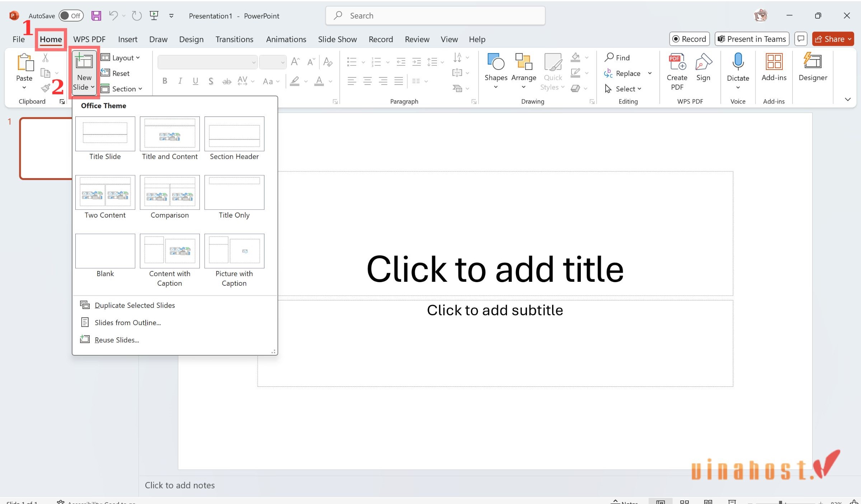Screen dimensions: 861x504
Task: Switch to Slide Sorter view in status bar
Action: coord(684,502)
